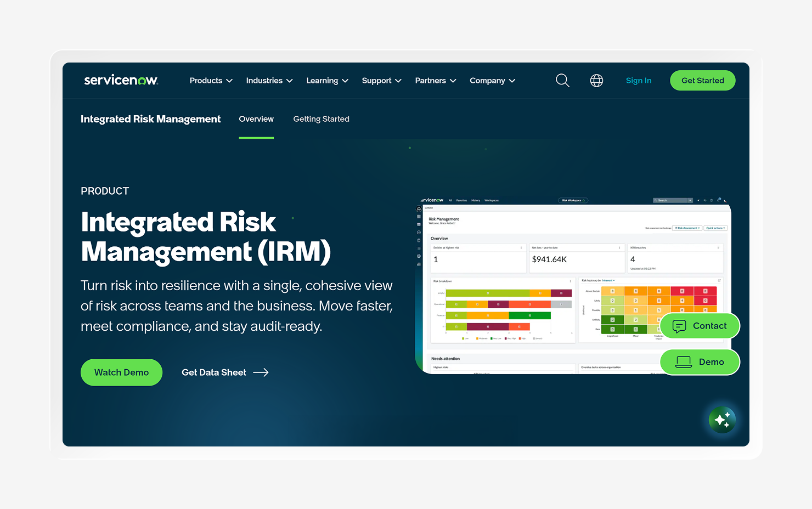Click the Risk Workspace pill in dashboard
Screen dimensions: 812x509
pos(573,201)
